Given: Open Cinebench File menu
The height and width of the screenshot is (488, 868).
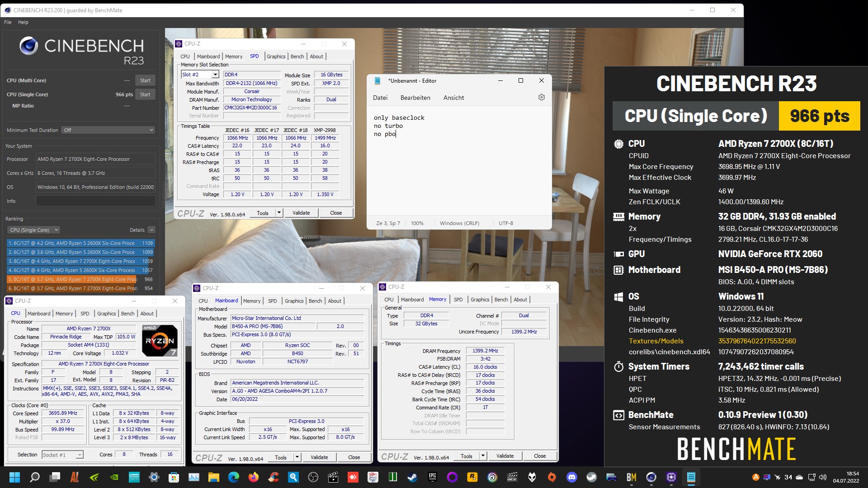Looking at the screenshot, I should coord(8,22).
